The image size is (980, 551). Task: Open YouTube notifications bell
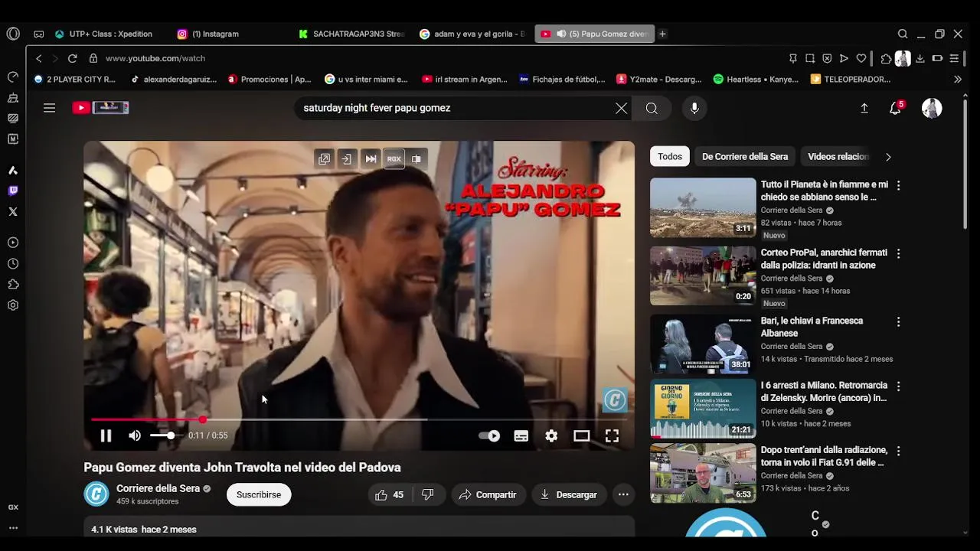pyautogui.click(x=895, y=108)
